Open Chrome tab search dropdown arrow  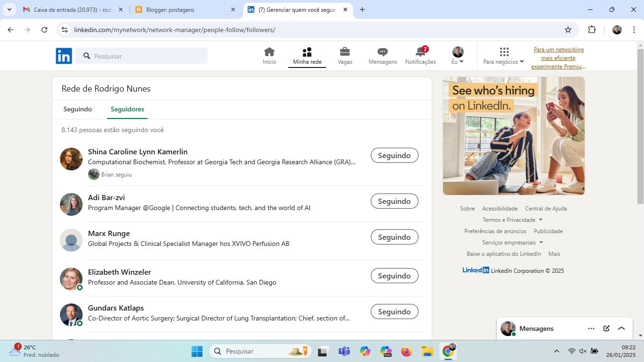(9, 9)
